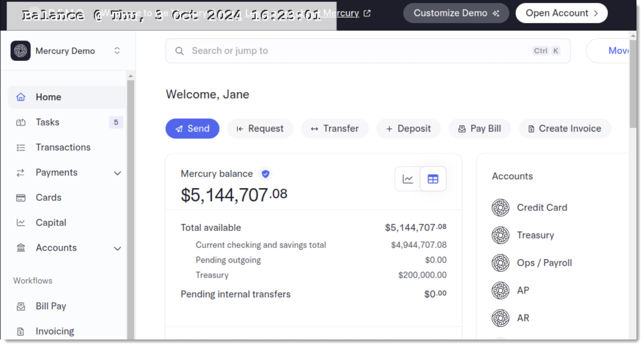Image resolution: width=644 pixels, height=347 pixels.
Task: Click the Pending outgoing label
Action: point(228,260)
